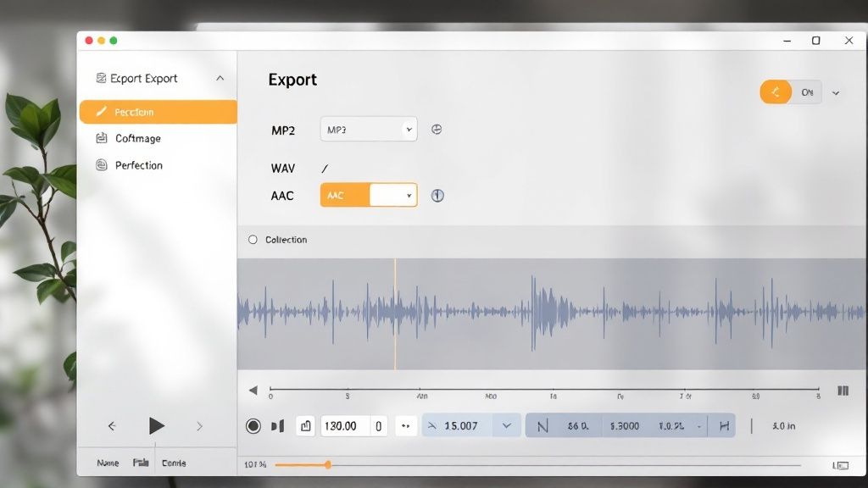
Task: Click the skip-to-end playback icon
Action: (277, 426)
